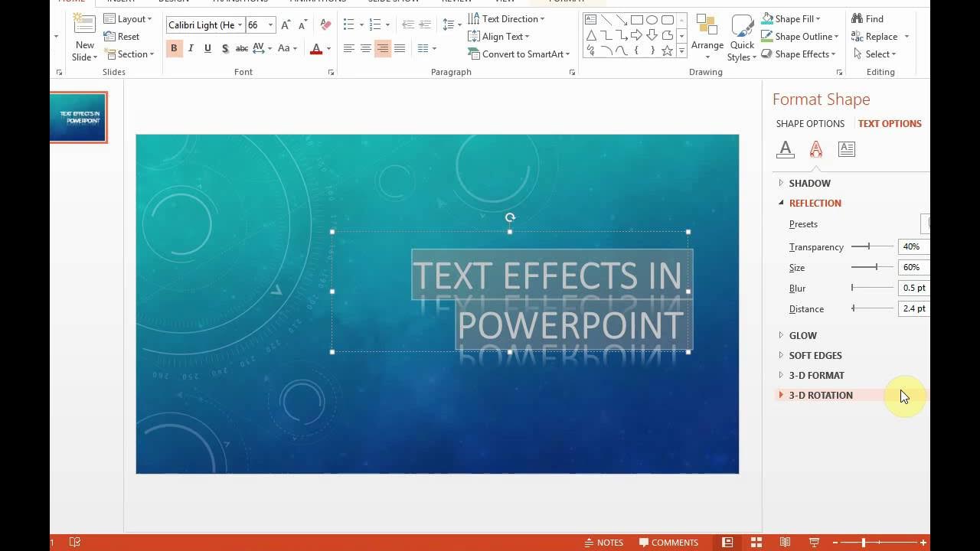Screen dimensions: 980x551
Task: Align text left
Action: [x=348, y=48]
